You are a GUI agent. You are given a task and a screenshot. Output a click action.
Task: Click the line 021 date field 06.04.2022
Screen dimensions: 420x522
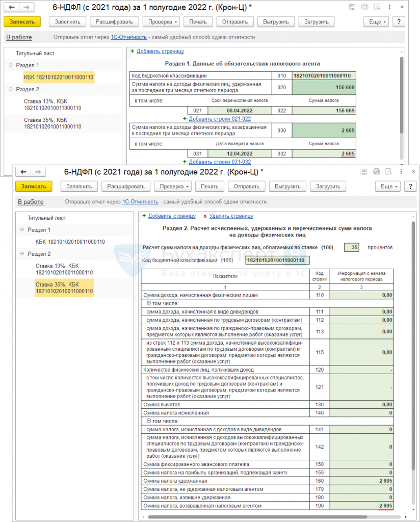coord(240,111)
